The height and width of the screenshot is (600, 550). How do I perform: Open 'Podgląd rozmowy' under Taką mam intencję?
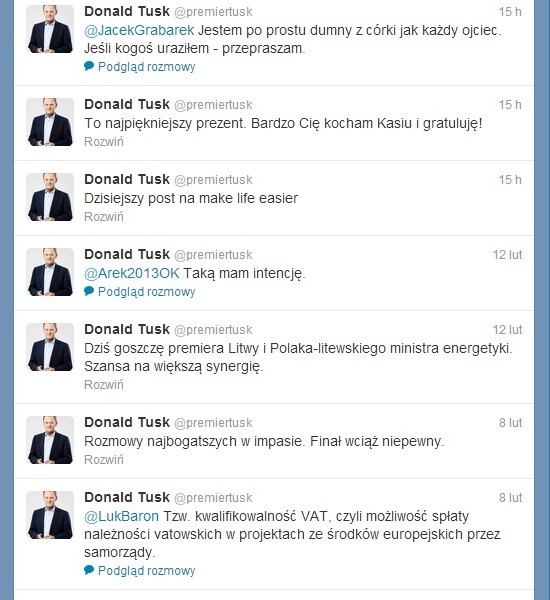pos(147,292)
